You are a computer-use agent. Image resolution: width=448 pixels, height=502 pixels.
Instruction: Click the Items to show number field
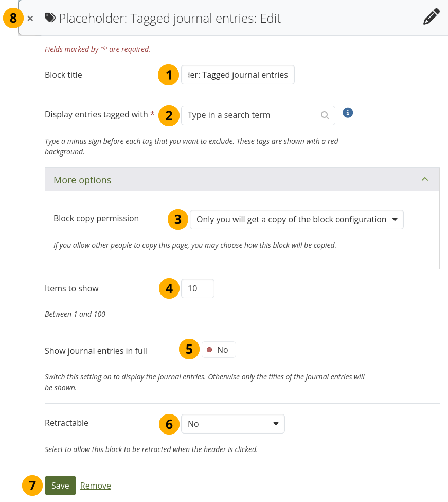point(198,288)
